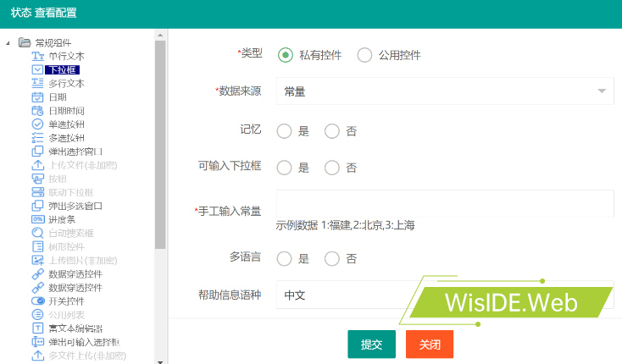Viewport: 622px width, 364px height.
Task: Collapse the 常规组件 tree folder
Action: [8, 43]
